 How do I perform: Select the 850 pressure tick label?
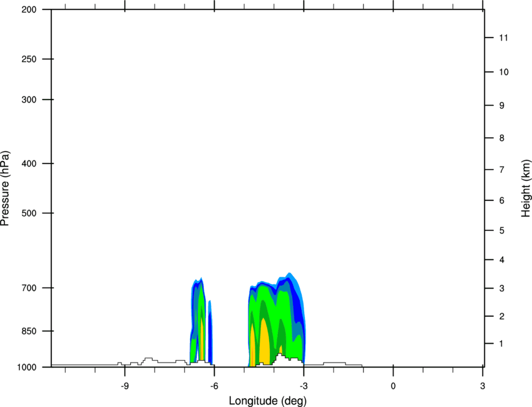(29, 331)
